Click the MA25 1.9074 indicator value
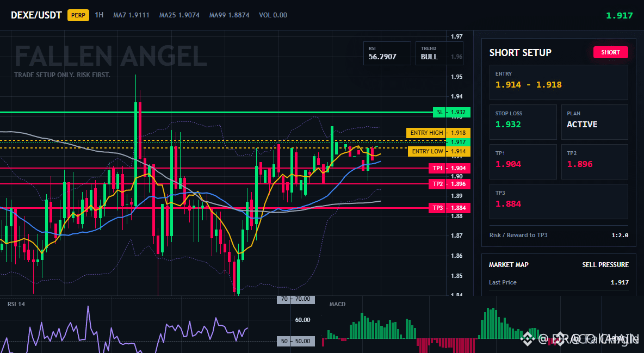This screenshot has width=644, height=353. (x=179, y=15)
